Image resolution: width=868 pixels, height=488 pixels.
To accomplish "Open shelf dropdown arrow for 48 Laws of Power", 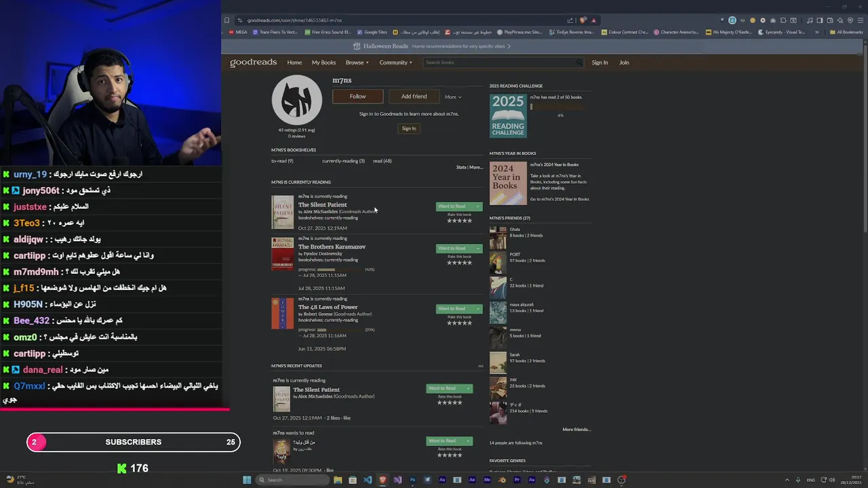I will 477,309.
